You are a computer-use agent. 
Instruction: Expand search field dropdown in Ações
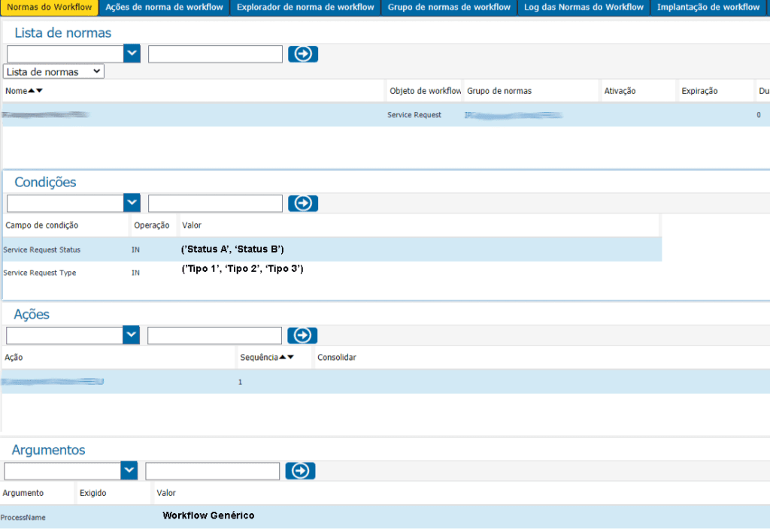131,335
